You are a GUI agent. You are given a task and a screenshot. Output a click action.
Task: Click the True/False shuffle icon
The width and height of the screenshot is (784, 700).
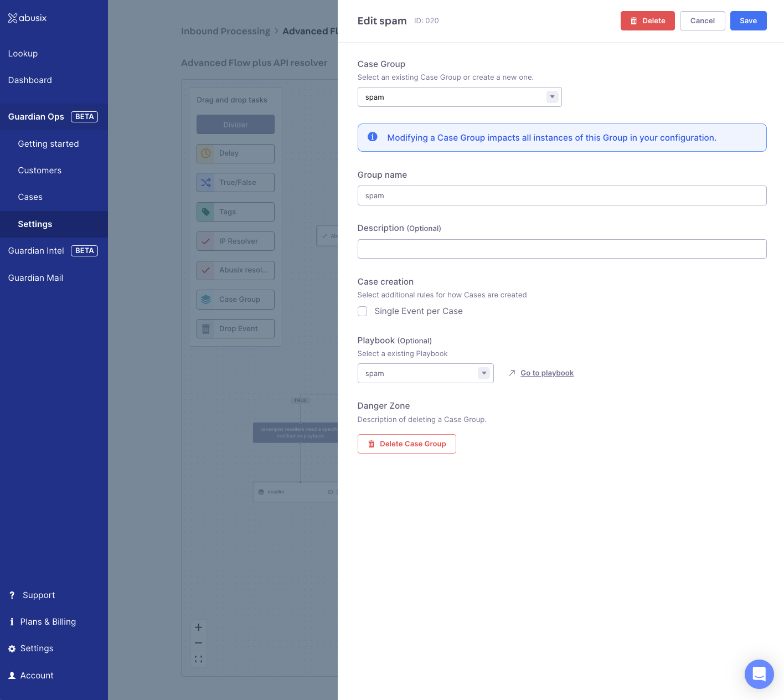pyautogui.click(x=206, y=183)
